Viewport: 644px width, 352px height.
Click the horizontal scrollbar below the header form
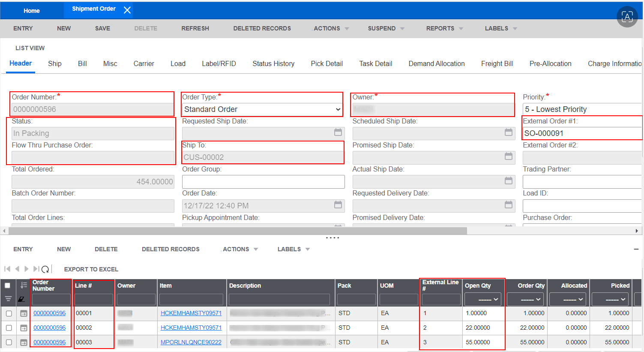pyautogui.click(x=235, y=231)
